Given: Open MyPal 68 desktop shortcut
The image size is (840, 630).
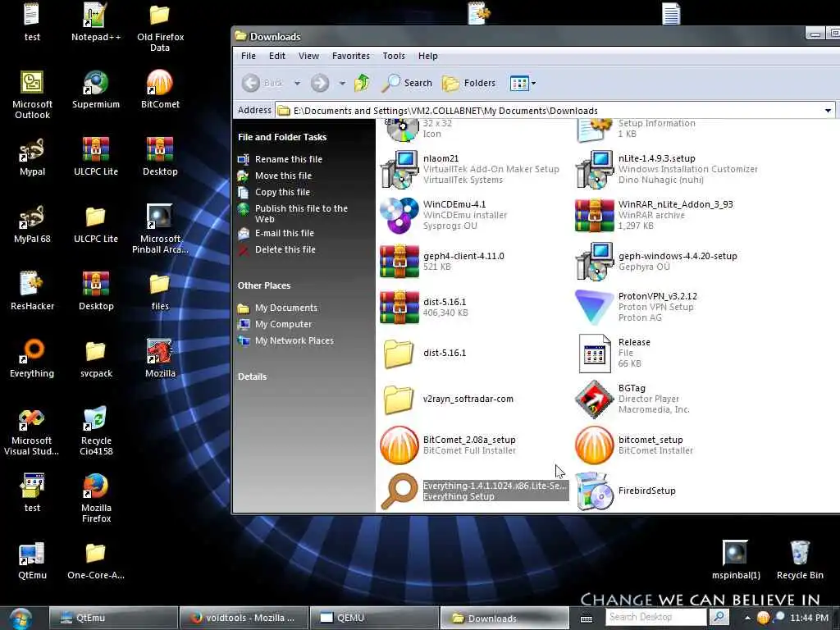Looking at the screenshot, I should click(32, 224).
